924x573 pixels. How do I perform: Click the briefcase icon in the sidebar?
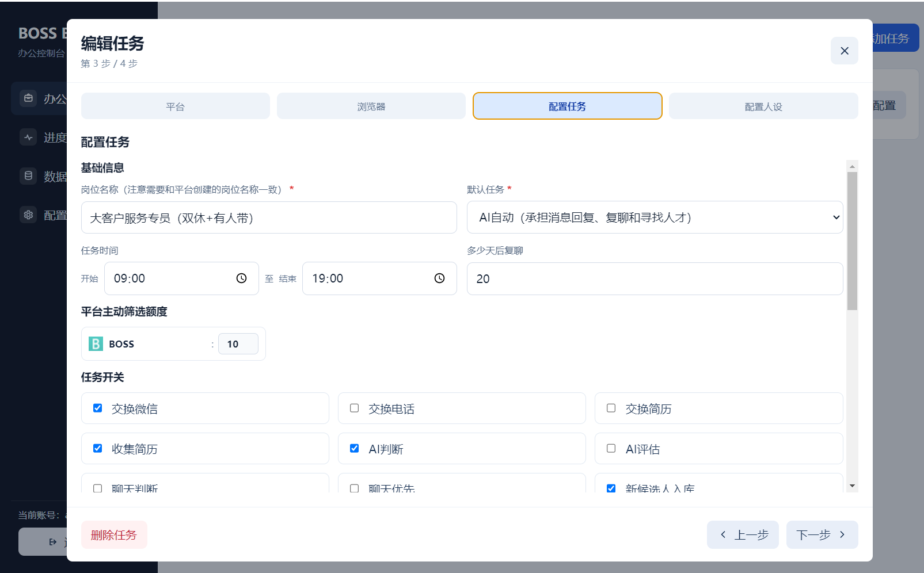pos(28,98)
